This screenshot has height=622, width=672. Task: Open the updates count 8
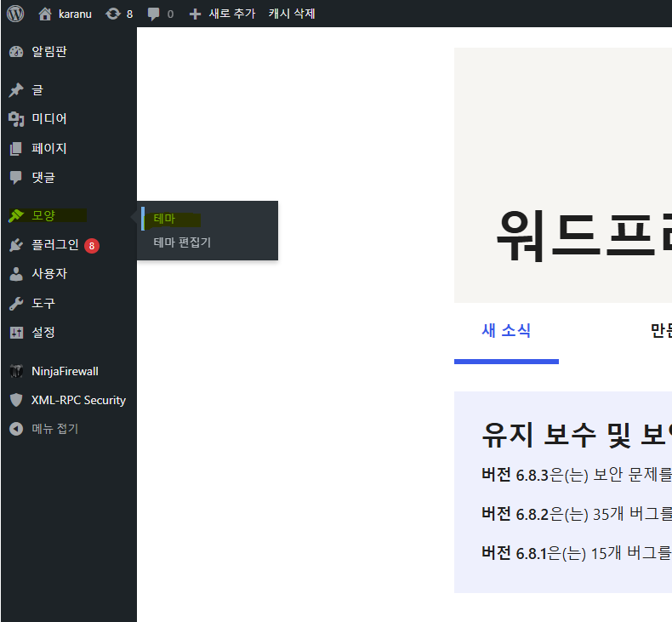(x=129, y=14)
